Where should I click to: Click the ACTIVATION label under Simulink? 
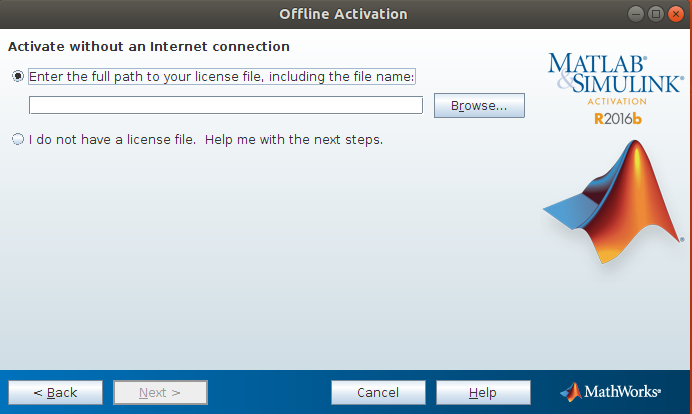tap(617, 102)
